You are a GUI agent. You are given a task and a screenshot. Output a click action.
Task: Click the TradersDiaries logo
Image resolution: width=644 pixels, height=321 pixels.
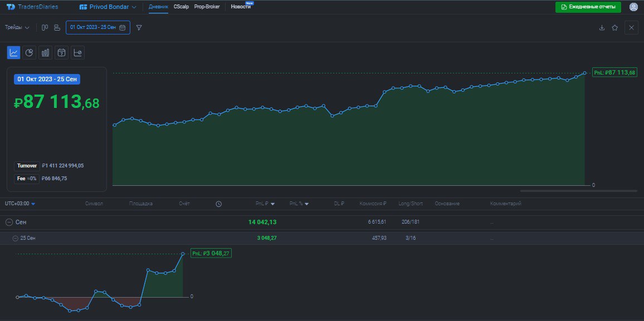[32, 7]
